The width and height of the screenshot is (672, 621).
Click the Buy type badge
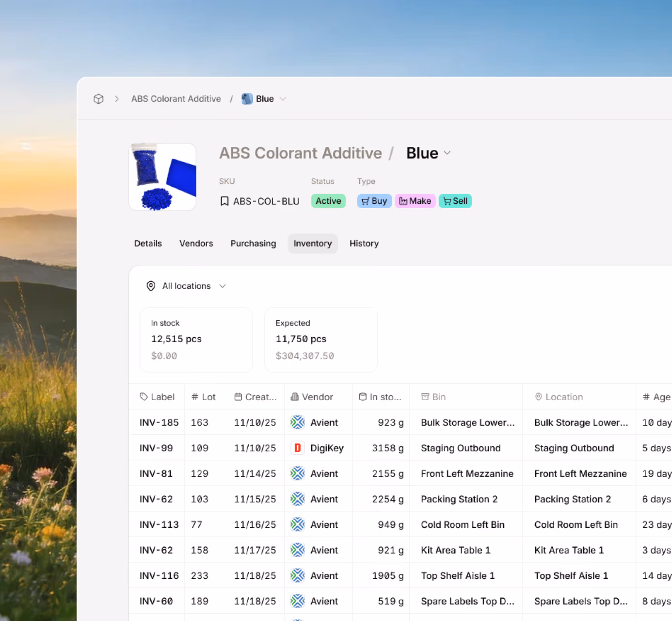click(x=374, y=201)
